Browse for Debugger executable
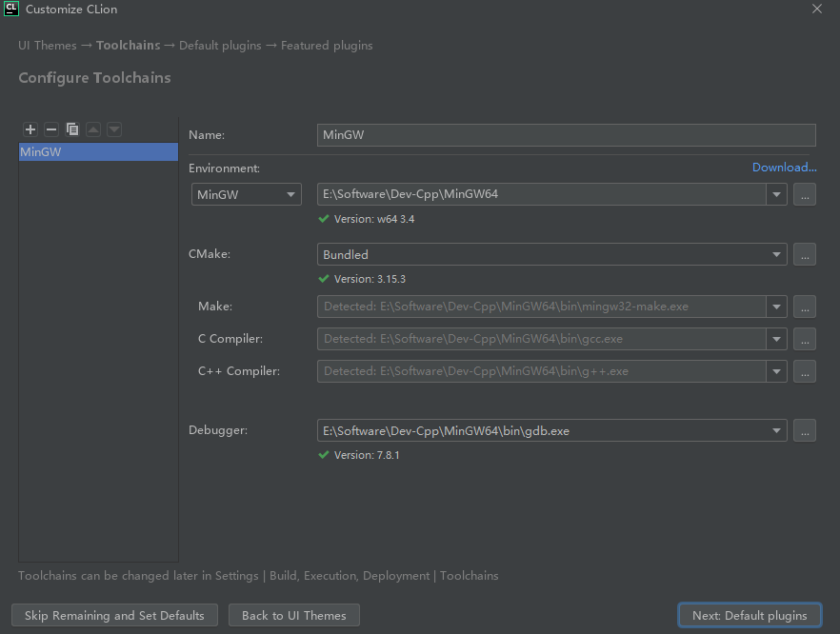840x634 pixels. [805, 430]
